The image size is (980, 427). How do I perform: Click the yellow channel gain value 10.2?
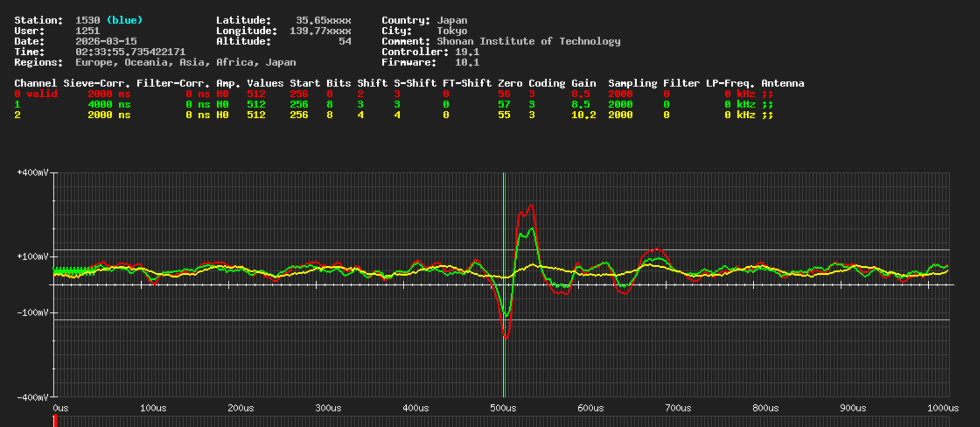pyautogui.click(x=583, y=115)
